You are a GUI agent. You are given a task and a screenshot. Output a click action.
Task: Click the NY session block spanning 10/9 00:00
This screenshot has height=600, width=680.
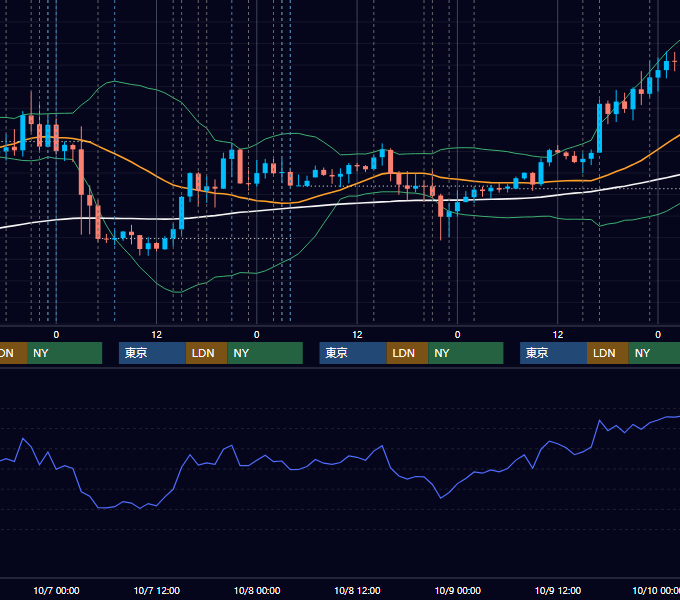click(466, 353)
